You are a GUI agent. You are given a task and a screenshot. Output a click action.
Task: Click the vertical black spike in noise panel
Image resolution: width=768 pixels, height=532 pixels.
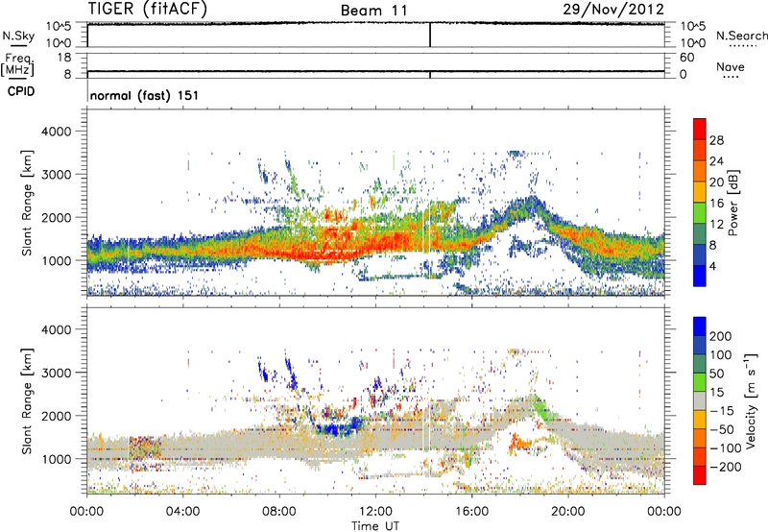[430, 35]
